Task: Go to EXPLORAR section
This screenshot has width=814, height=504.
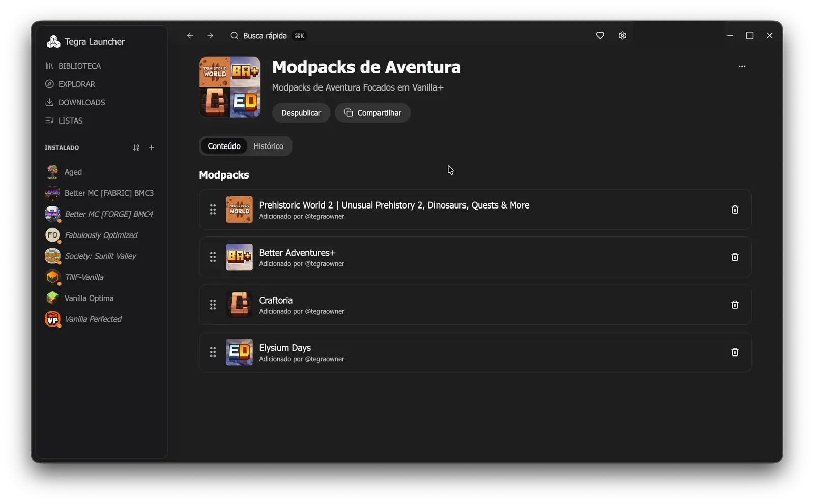Action: 70,84
